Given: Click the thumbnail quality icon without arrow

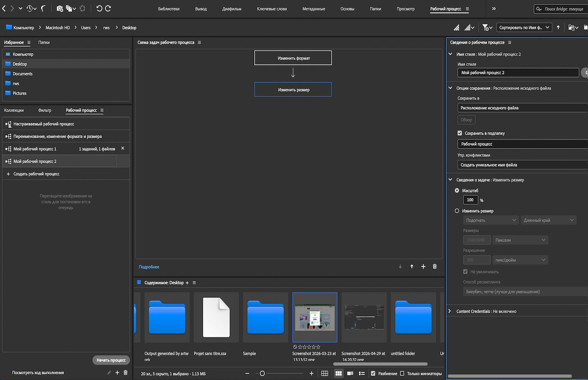Looking at the screenshot, I should pos(457,27).
